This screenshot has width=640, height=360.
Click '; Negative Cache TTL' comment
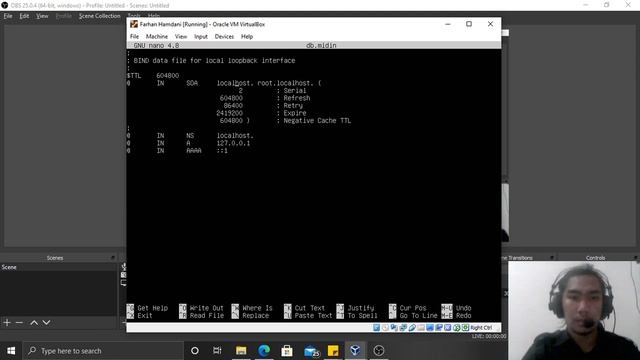(x=313, y=120)
